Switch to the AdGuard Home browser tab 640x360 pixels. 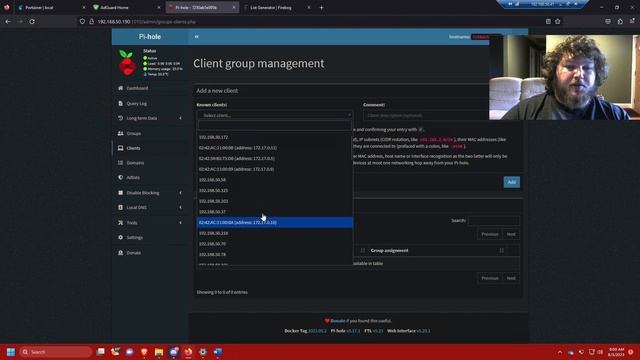point(127,7)
